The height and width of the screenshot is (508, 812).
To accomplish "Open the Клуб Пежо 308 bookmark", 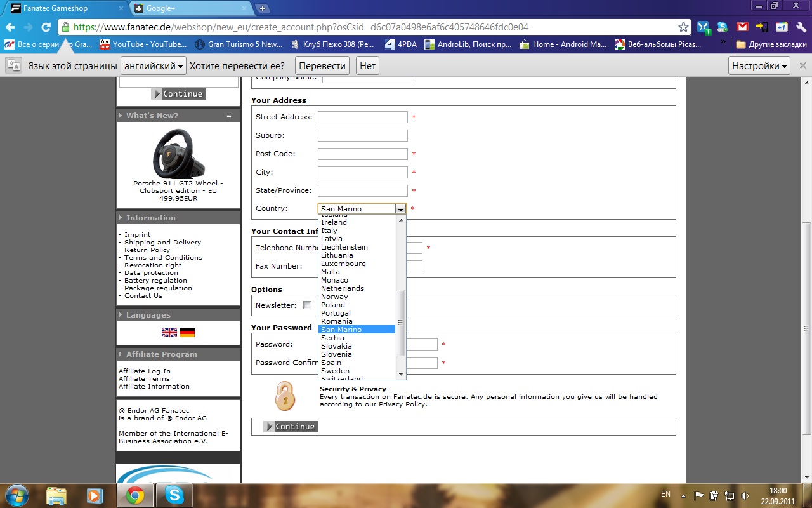I will (x=333, y=44).
